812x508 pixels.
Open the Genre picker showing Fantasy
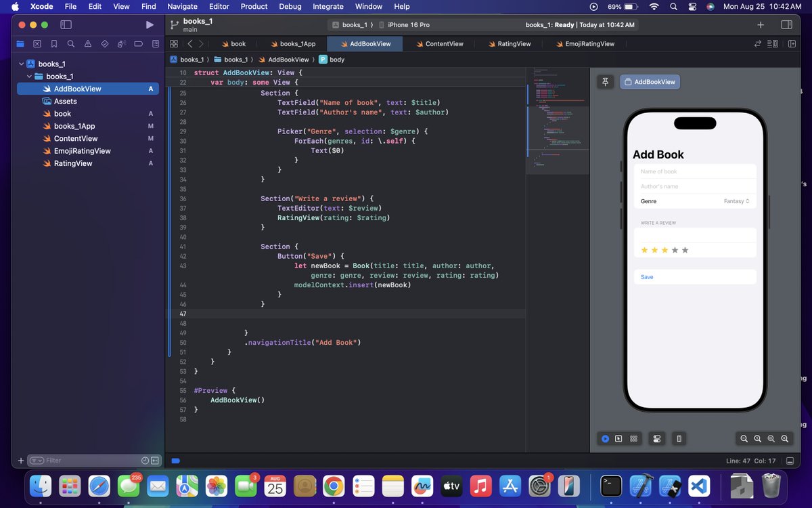click(x=737, y=201)
